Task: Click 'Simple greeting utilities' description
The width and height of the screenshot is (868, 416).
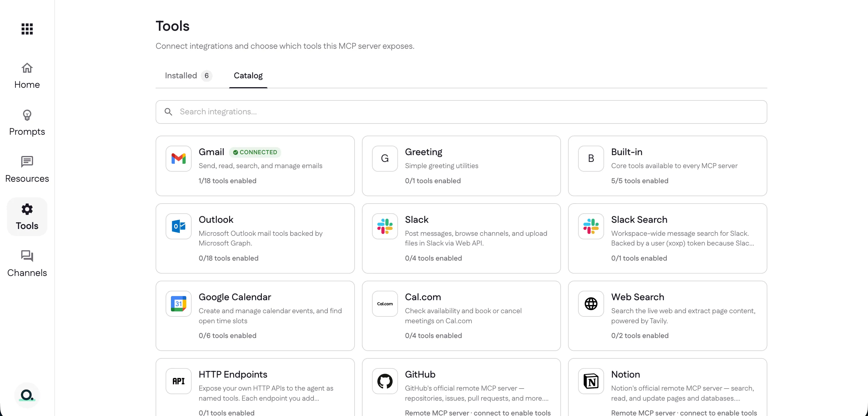Action: tap(441, 166)
